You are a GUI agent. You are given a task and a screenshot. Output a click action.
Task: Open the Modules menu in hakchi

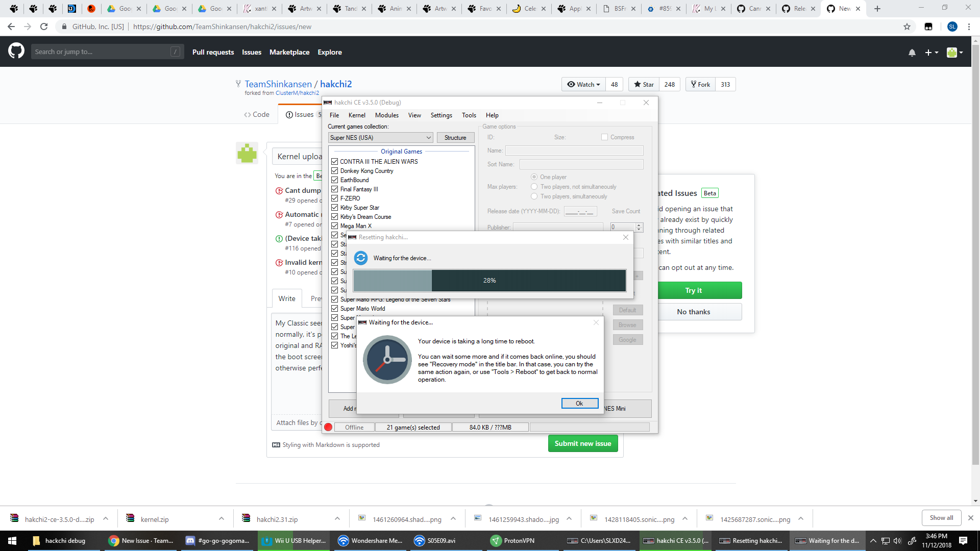[x=386, y=115]
